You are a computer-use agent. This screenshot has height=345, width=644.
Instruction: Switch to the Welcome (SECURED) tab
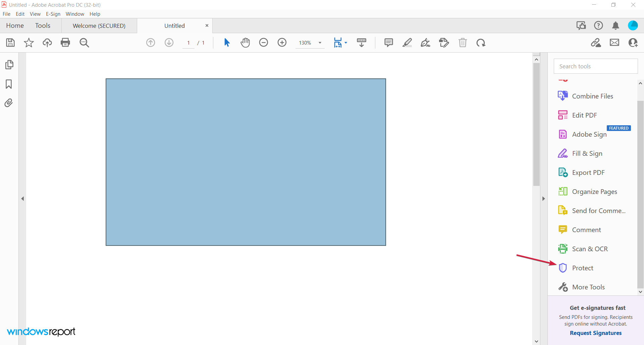[x=99, y=26]
